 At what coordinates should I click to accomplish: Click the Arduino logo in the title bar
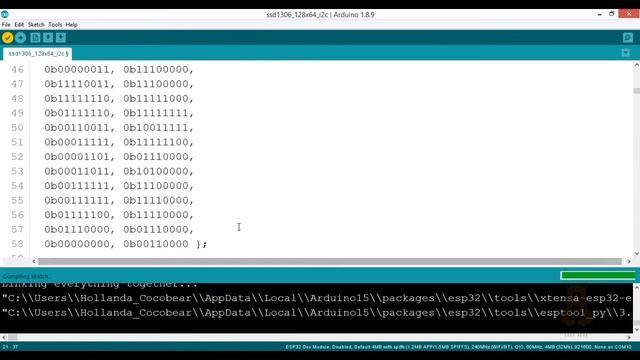[4, 14]
